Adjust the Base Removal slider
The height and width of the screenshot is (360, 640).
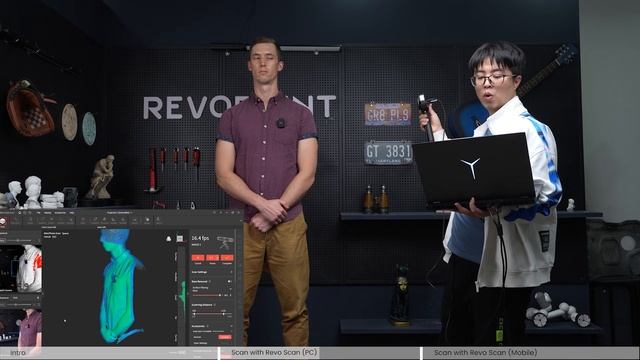click(x=207, y=295)
